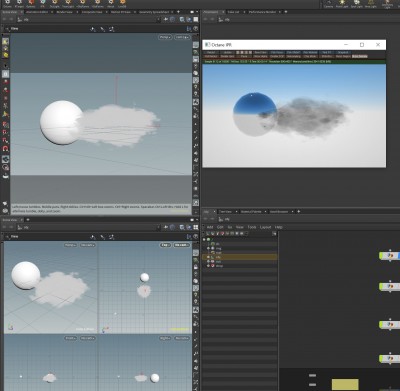Click the pin icon in top scene view path bar
This screenshot has height=391, width=400.
pos(166,20)
